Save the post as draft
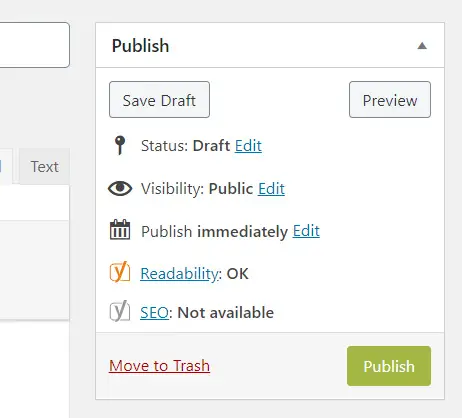 click(159, 100)
